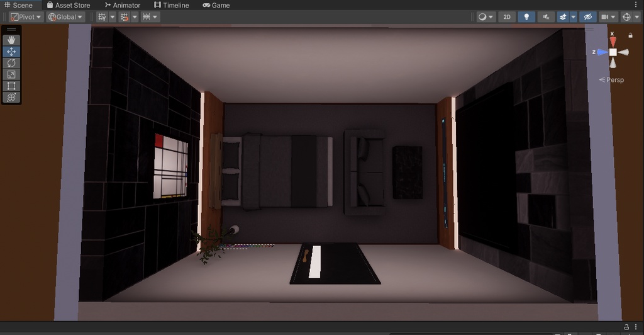The height and width of the screenshot is (335, 644).
Task: Toggle hidden objects visibility eye icon
Action: pos(588,17)
